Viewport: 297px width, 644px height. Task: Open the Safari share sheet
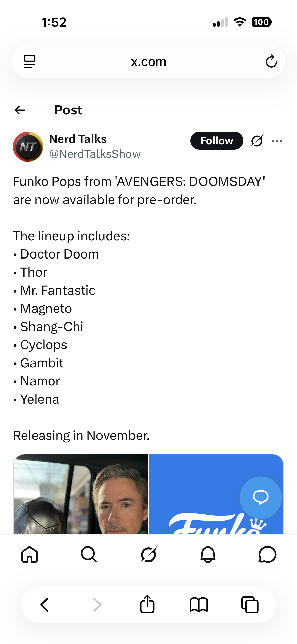(147, 604)
